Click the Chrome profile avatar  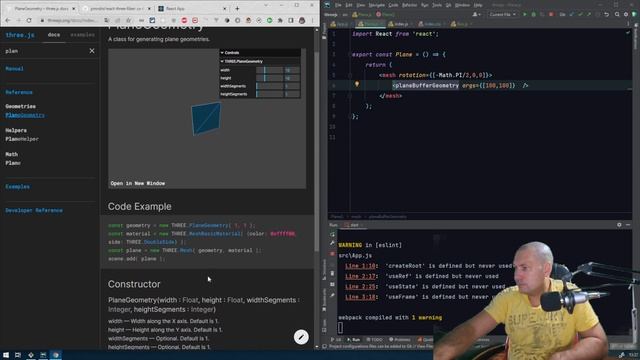click(302, 20)
